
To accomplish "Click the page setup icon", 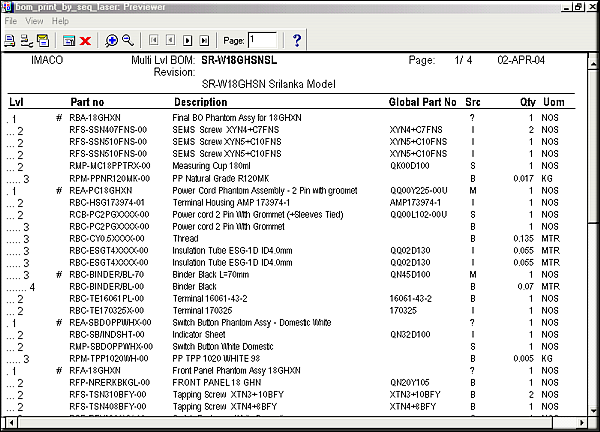I will tap(43, 40).
